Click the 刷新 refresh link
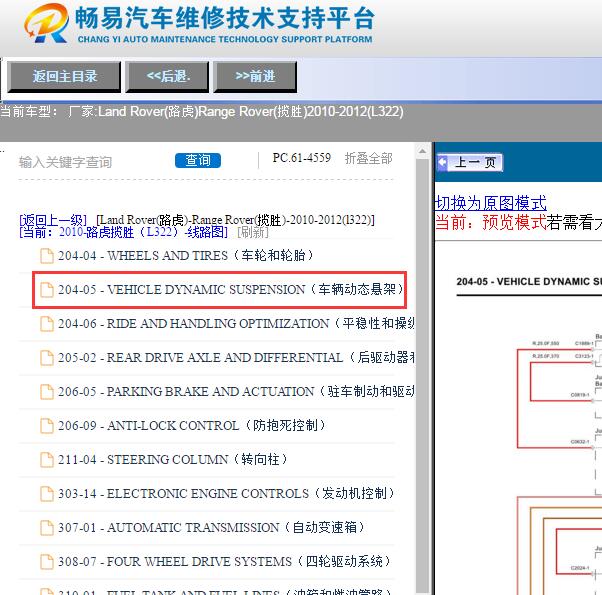Viewport: 602px width, 595px height. pyautogui.click(x=253, y=232)
